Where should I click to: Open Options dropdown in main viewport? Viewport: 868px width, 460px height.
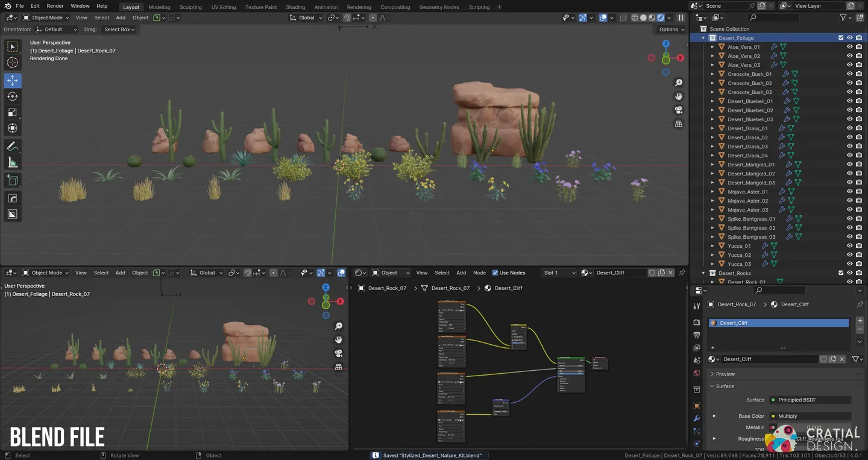point(671,30)
